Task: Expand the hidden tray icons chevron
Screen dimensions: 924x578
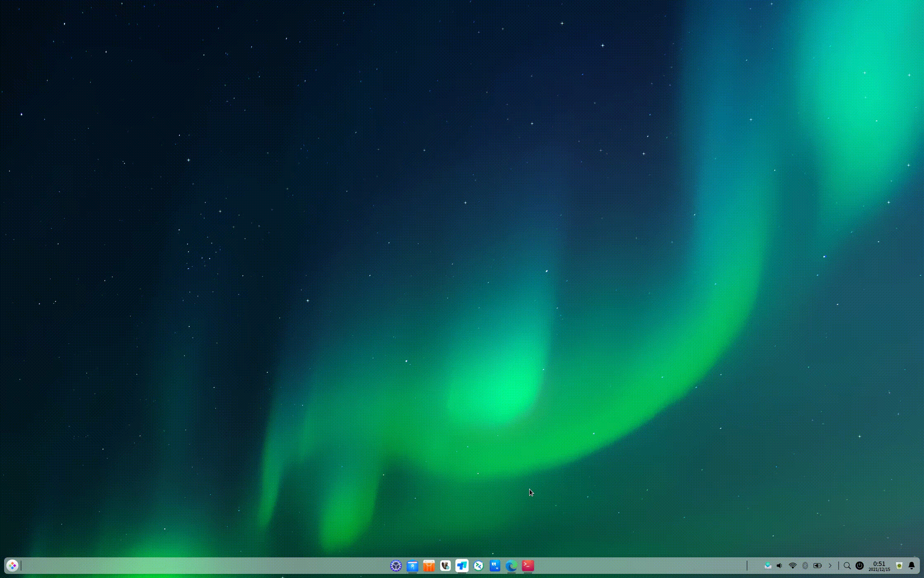Action: (x=830, y=566)
